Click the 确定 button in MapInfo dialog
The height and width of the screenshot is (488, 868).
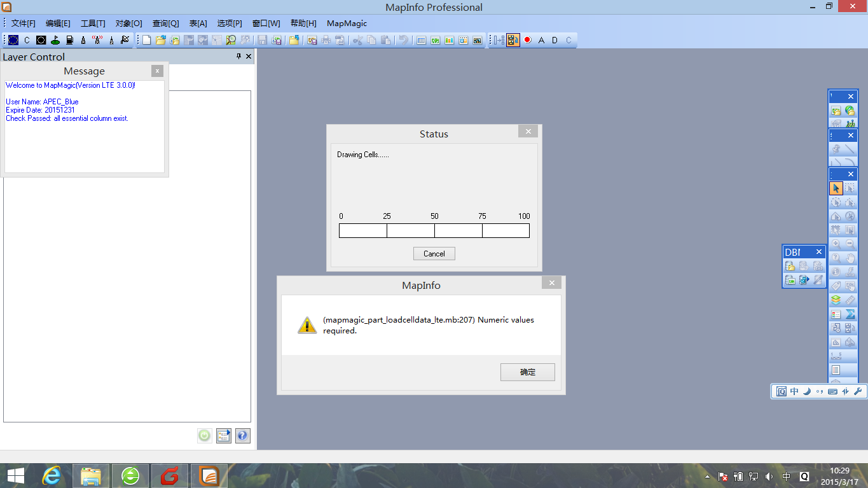(527, 372)
